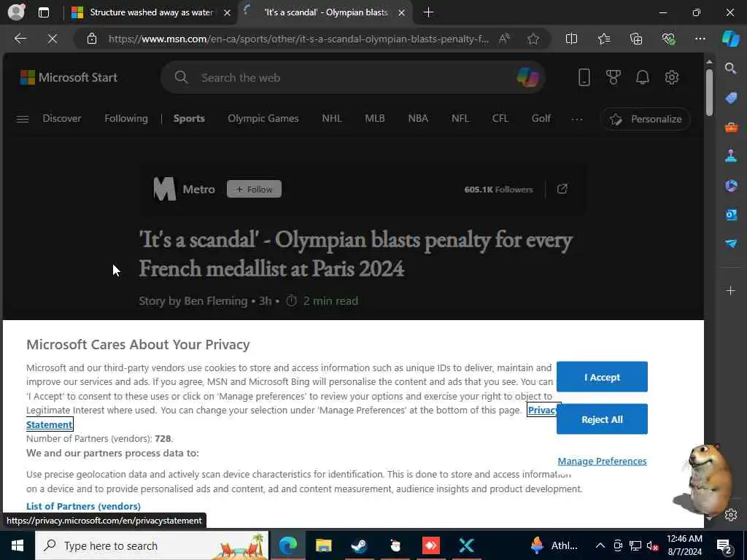The width and height of the screenshot is (747, 560).
Task: Open the sidebar Outlook icon
Action: (x=731, y=214)
